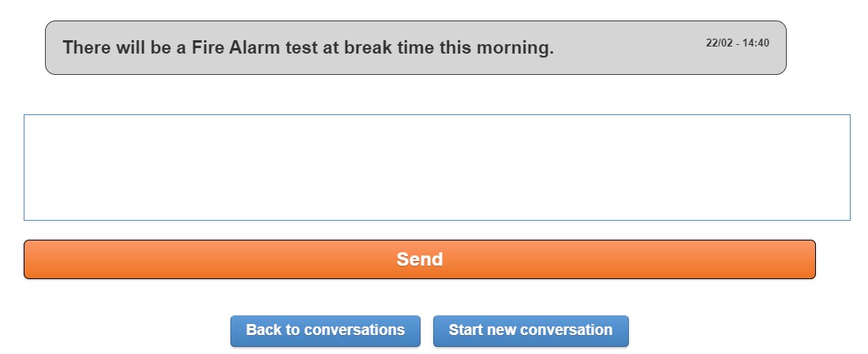Click the message's date and time label
868x354 pixels.
[x=737, y=43]
